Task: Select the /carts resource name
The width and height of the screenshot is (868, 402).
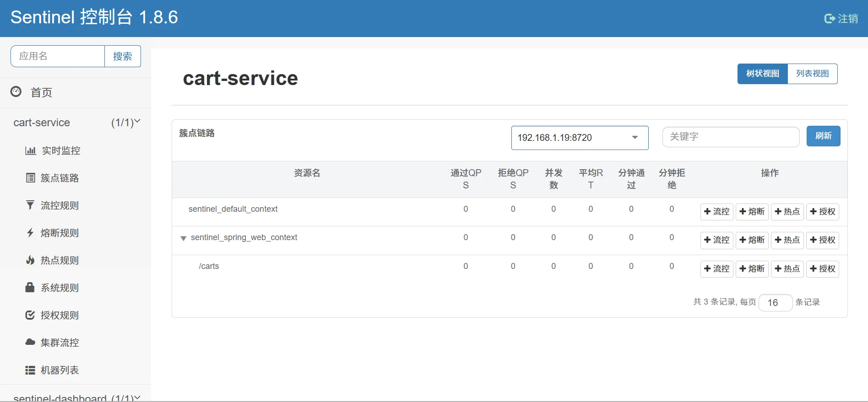Action: point(209,266)
